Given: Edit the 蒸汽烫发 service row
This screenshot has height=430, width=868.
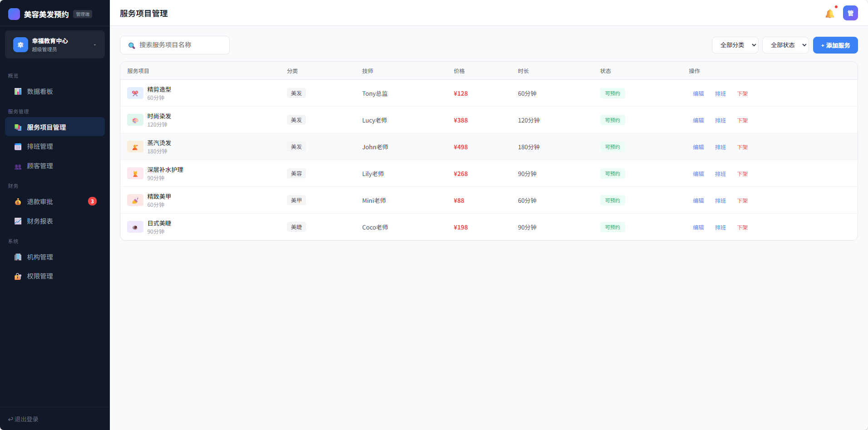Looking at the screenshot, I should [x=698, y=147].
